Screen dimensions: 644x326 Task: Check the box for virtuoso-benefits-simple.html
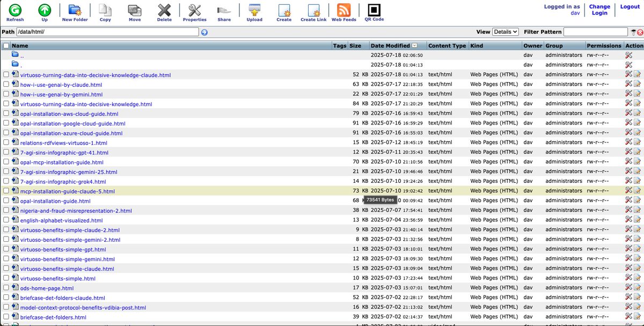point(6,278)
